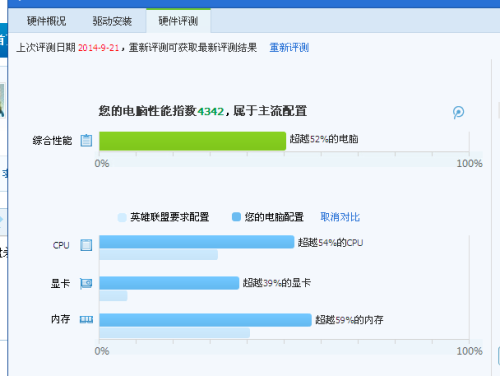Click the light 英雄联盟 内存 requirement bar
The width and height of the screenshot is (500, 376).
(174, 333)
